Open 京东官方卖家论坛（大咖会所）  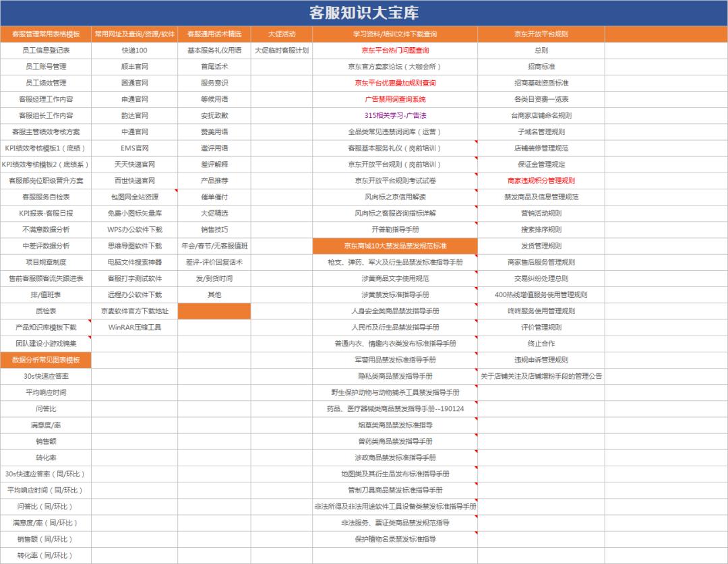[x=394, y=67]
